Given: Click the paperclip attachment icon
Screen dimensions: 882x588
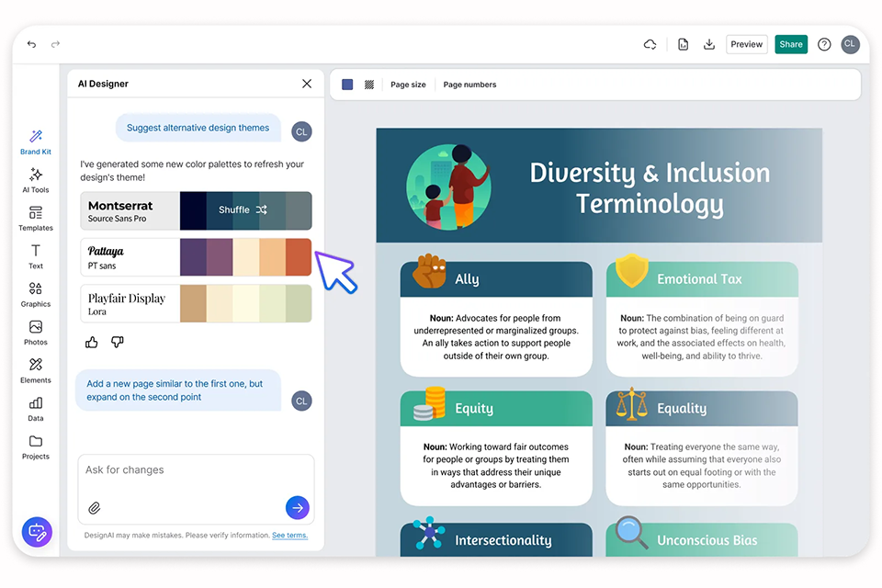Looking at the screenshot, I should (95, 508).
